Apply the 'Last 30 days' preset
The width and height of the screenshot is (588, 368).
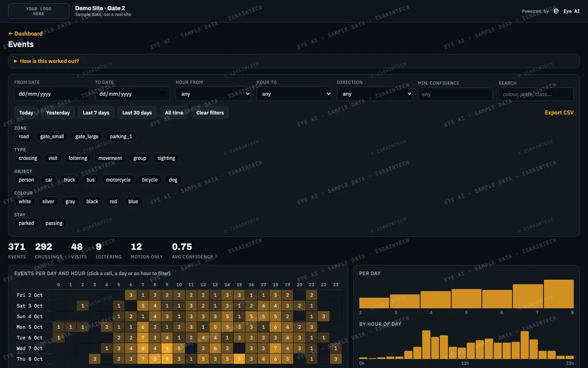[x=137, y=113]
